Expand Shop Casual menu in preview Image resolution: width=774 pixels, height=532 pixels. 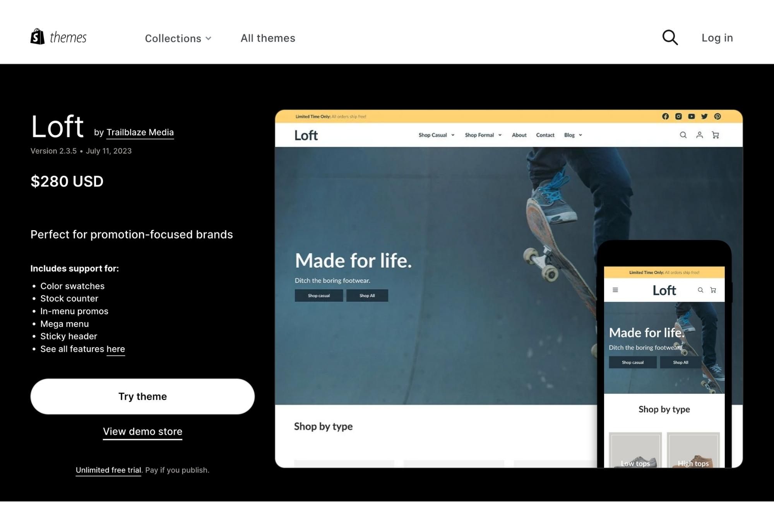437,135
